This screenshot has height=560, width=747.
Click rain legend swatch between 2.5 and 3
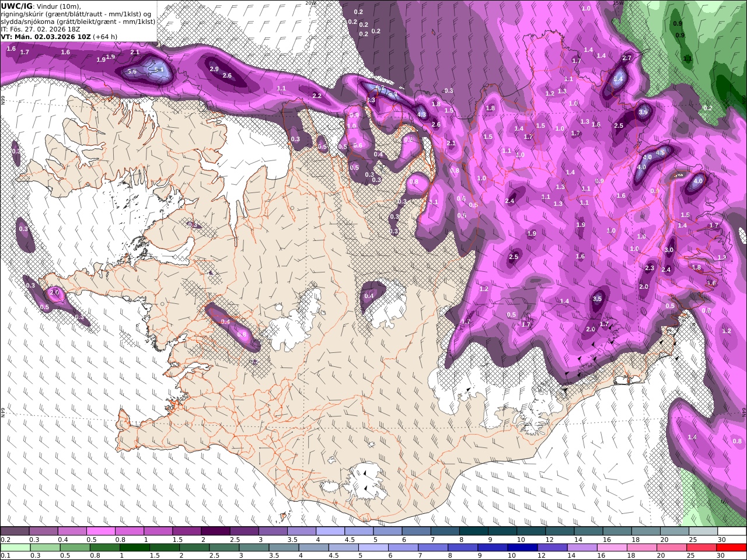tap(224, 547)
